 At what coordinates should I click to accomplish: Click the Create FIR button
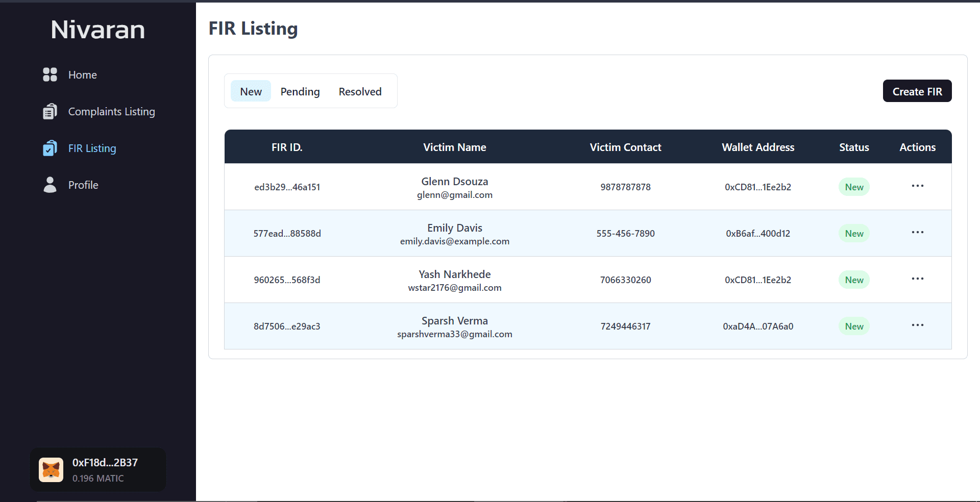point(917,91)
